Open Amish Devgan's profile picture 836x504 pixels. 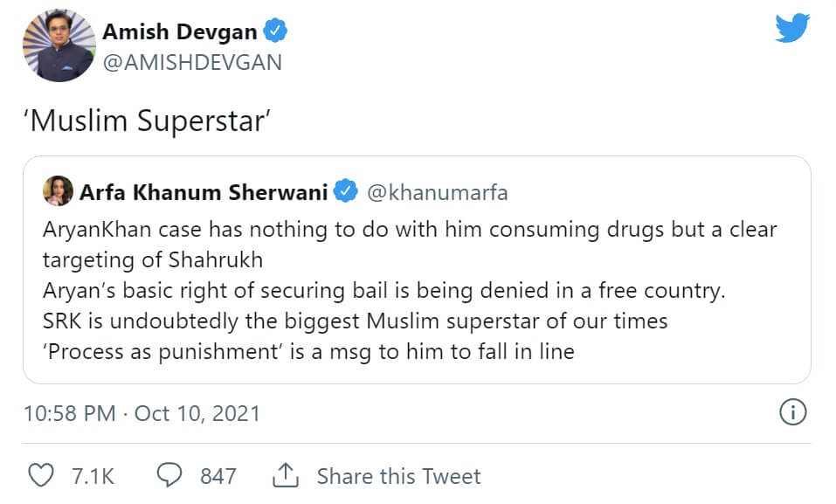59,45
